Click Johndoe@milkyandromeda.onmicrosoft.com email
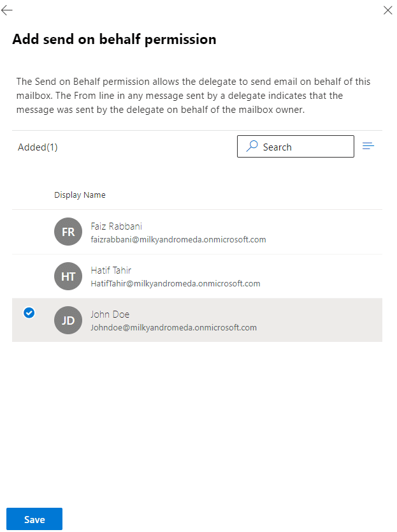 [173, 328]
